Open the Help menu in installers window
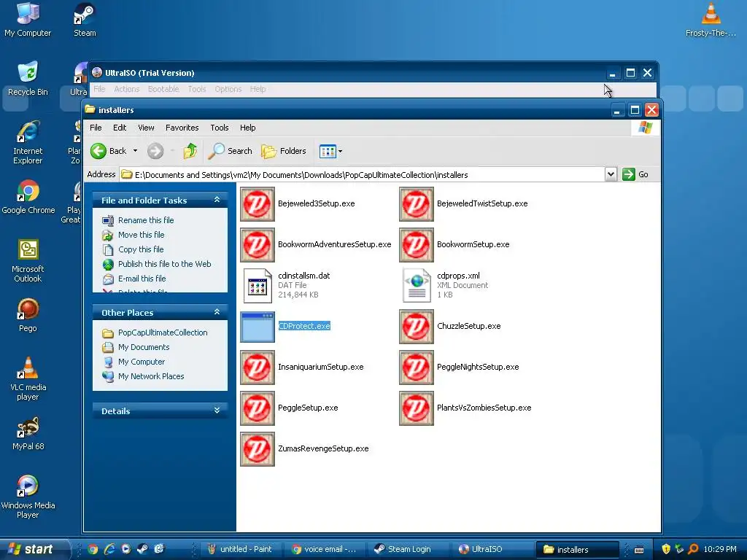The width and height of the screenshot is (747, 560). (x=248, y=128)
